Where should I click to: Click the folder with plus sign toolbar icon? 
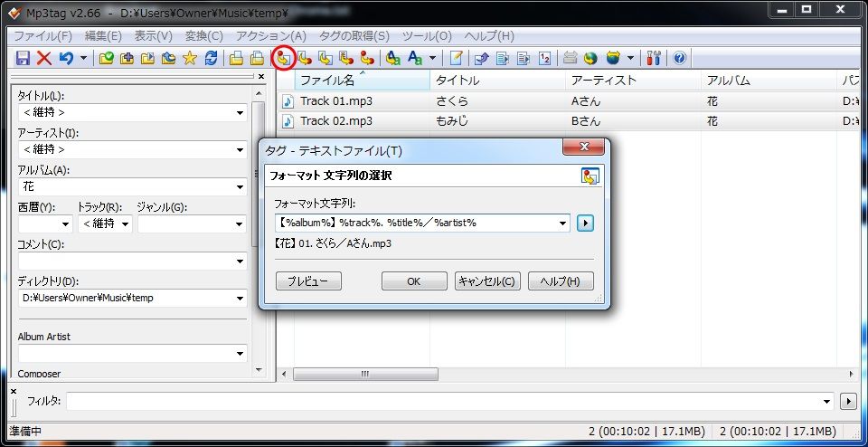127,58
